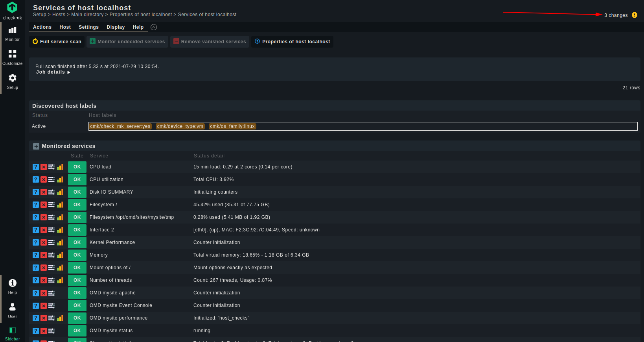The width and height of the screenshot is (644, 342).
Task: Click the Service column header
Action: point(99,156)
